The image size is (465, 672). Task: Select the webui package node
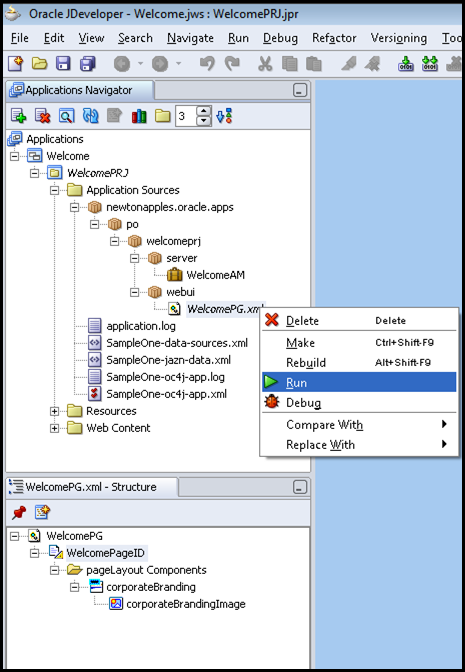point(180,292)
